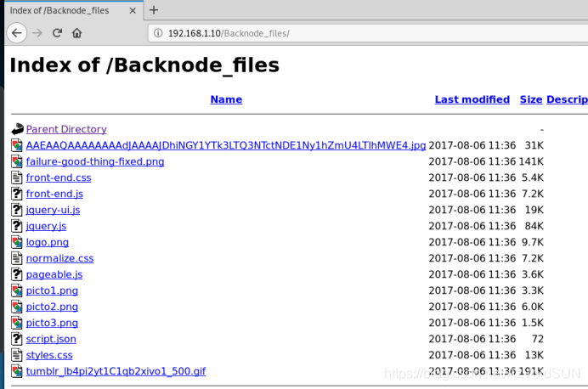This screenshot has width=588, height=389.
Task: Click the image icon beside the tumblr gif file
Action: coord(17,370)
